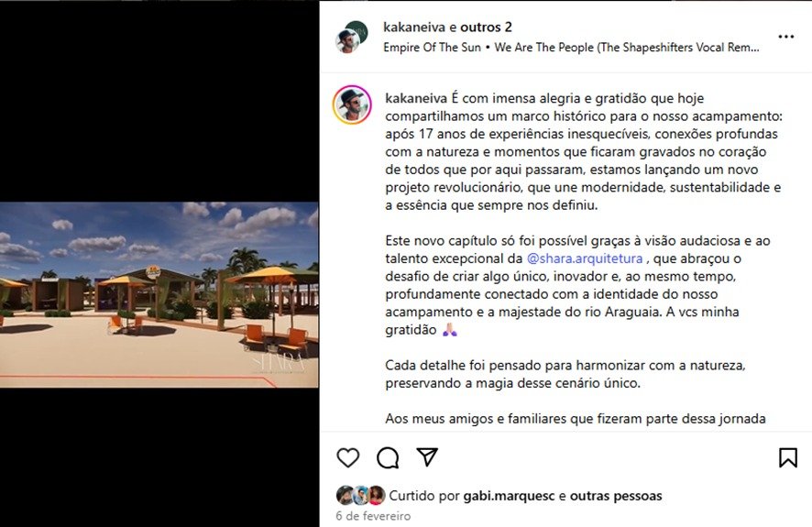Open the kakaneiva username in the header

[x=414, y=27]
